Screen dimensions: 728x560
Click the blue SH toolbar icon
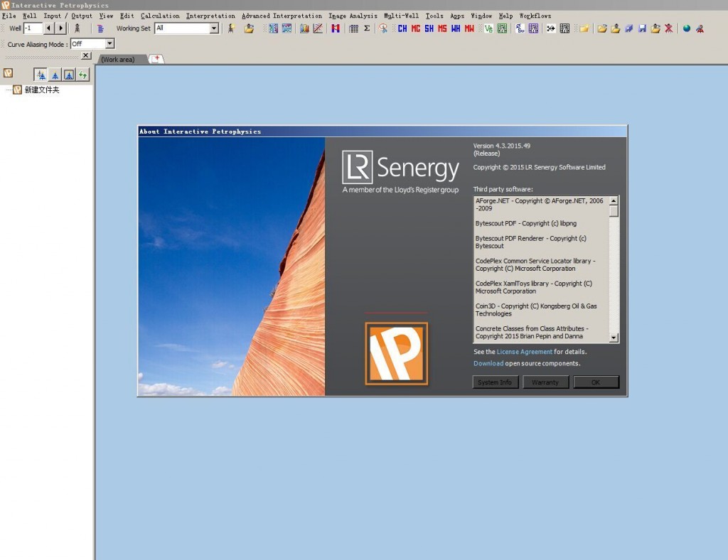click(x=429, y=28)
